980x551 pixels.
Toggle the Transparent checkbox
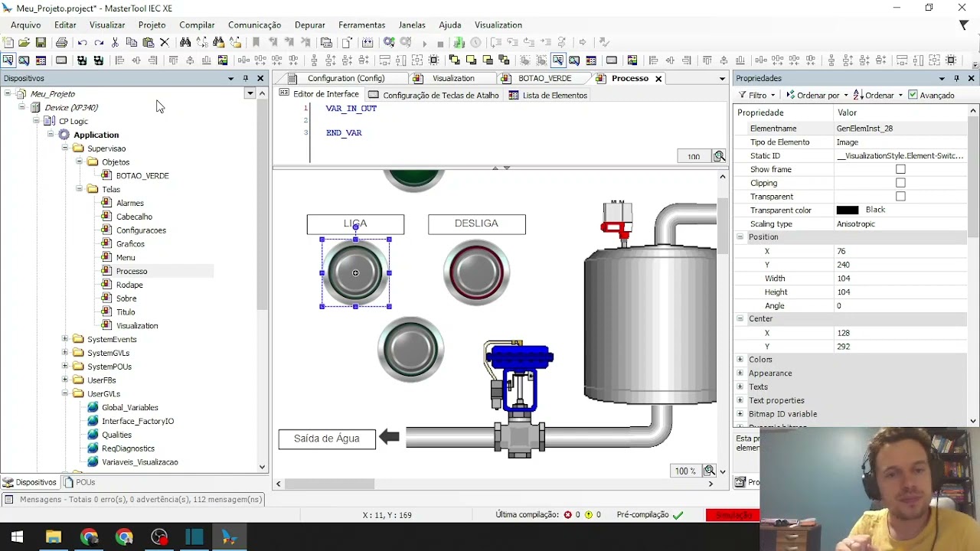(900, 197)
